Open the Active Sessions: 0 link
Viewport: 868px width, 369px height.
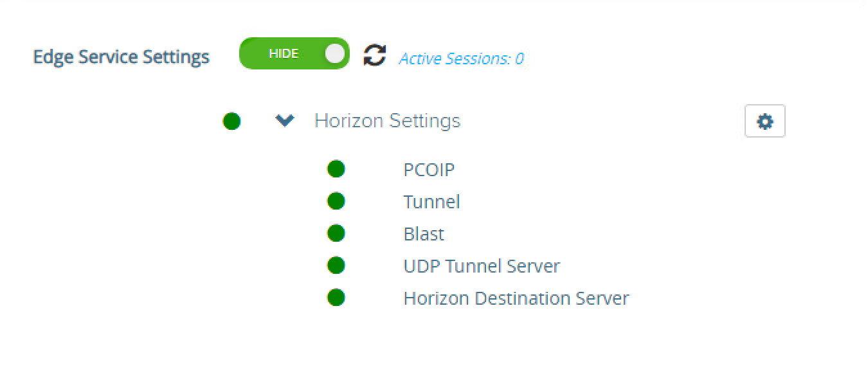[461, 59]
